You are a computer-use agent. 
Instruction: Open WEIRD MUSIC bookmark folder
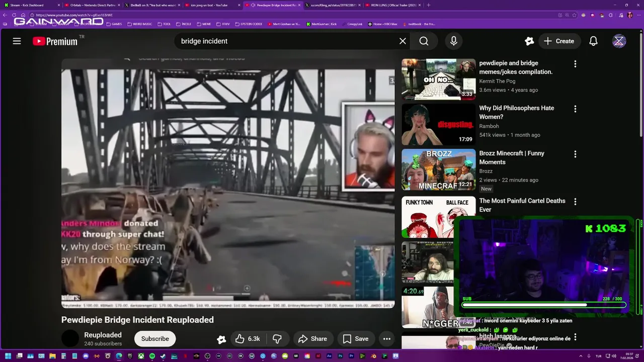[140, 24]
